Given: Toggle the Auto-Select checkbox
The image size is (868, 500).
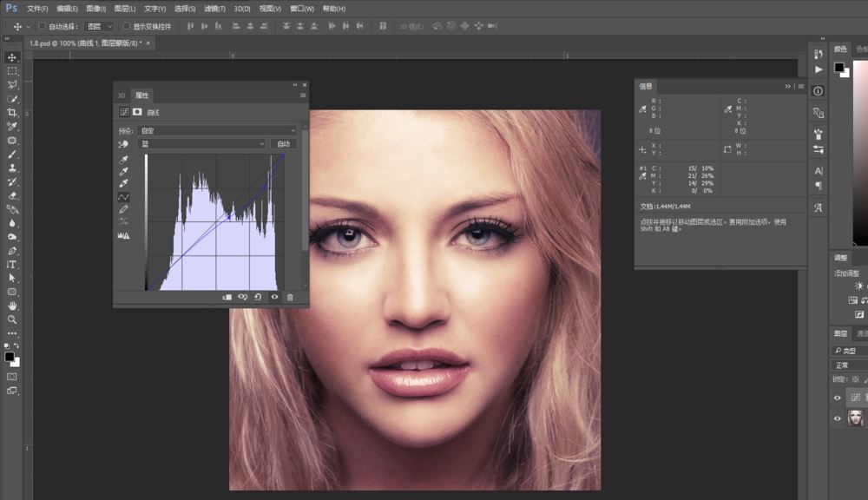Looking at the screenshot, I should (x=42, y=26).
